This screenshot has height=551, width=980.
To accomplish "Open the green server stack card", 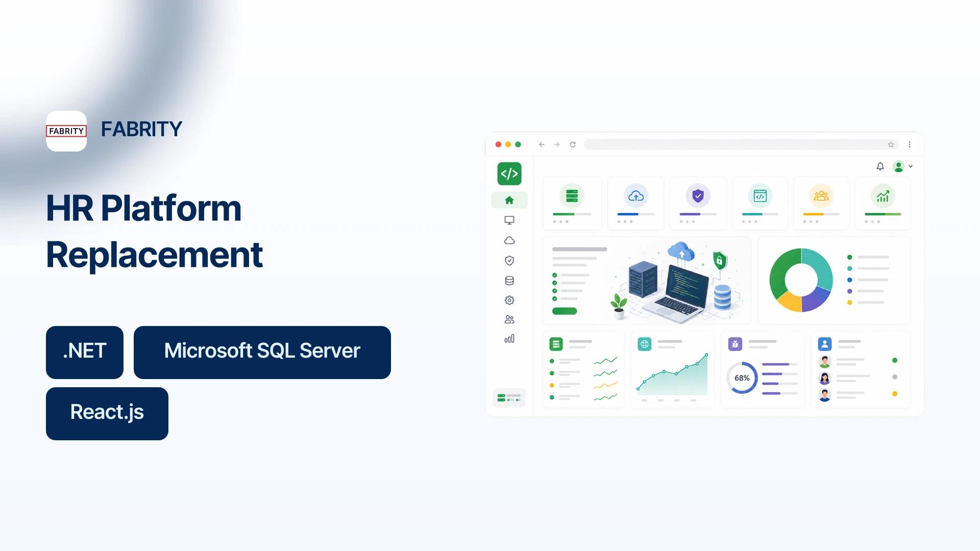I will tap(572, 203).
